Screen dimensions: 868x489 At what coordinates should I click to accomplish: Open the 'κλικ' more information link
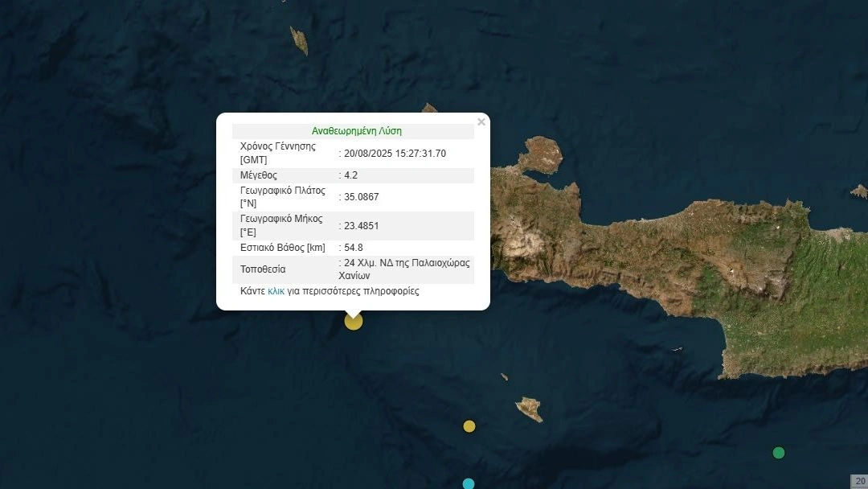pos(276,291)
